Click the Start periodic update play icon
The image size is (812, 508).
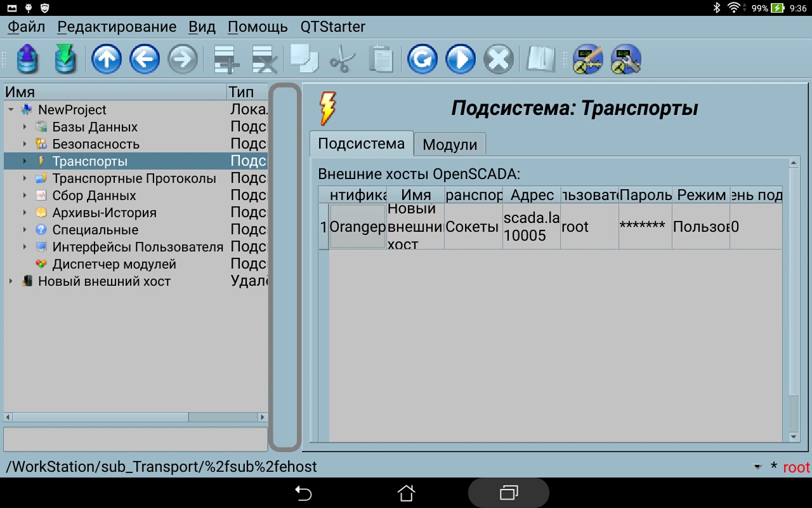pos(461,60)
